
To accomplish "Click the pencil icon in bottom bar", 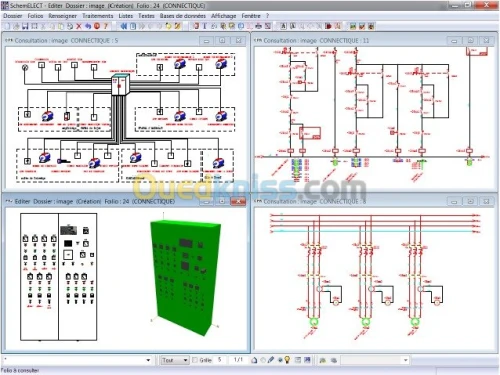I will 271,360.
